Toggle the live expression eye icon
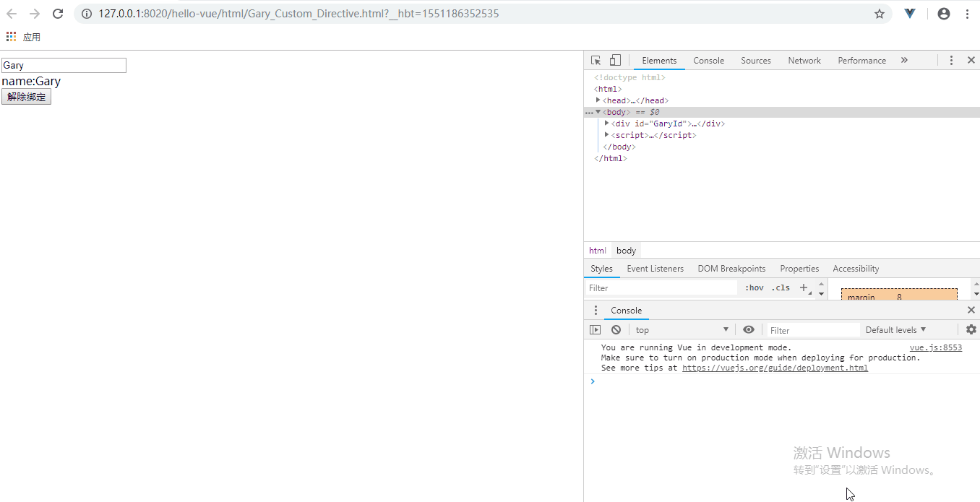 749,329
